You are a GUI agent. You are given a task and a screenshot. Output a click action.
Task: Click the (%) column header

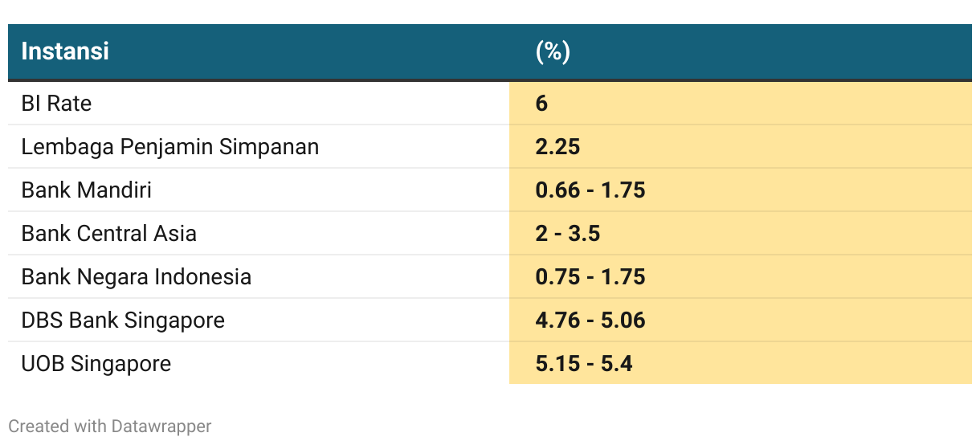click(x=553, y=51)
